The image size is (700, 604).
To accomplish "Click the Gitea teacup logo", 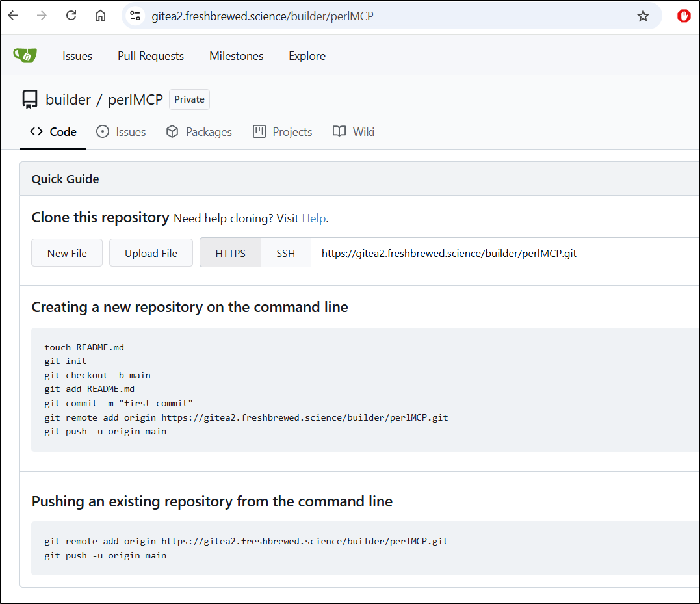I will pos(25,55).
